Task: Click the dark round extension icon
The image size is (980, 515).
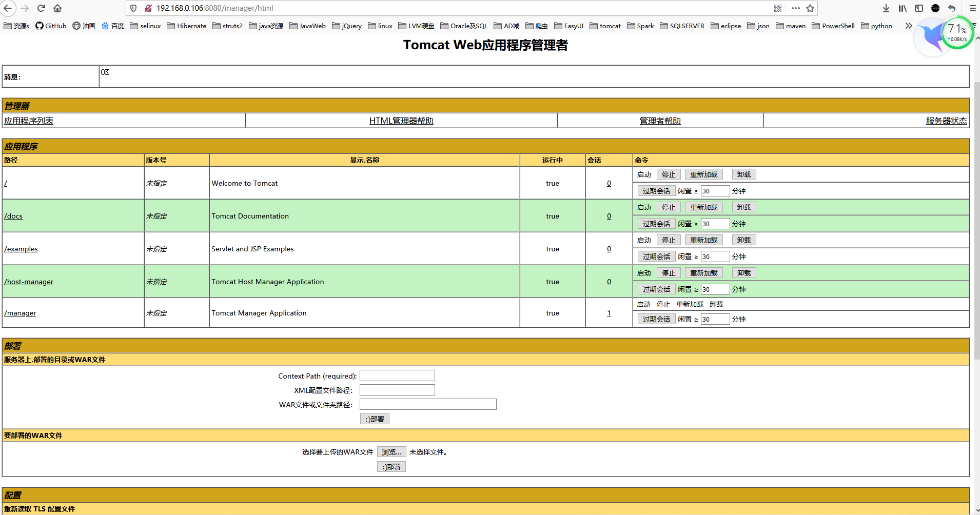Action: (935, 8)
